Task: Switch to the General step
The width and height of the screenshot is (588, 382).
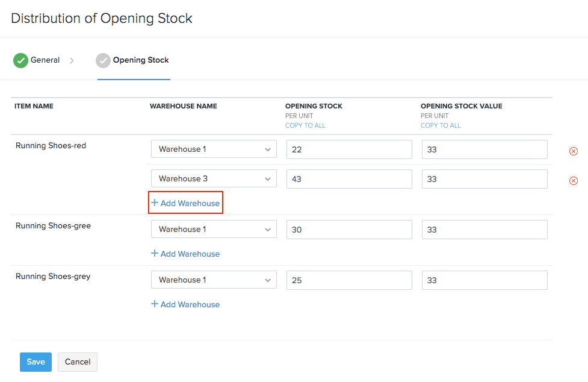Action: 45,60
